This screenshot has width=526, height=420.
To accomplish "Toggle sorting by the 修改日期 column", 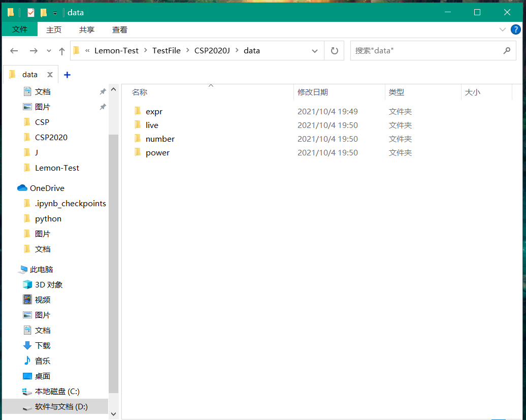I will coord(312,92).
